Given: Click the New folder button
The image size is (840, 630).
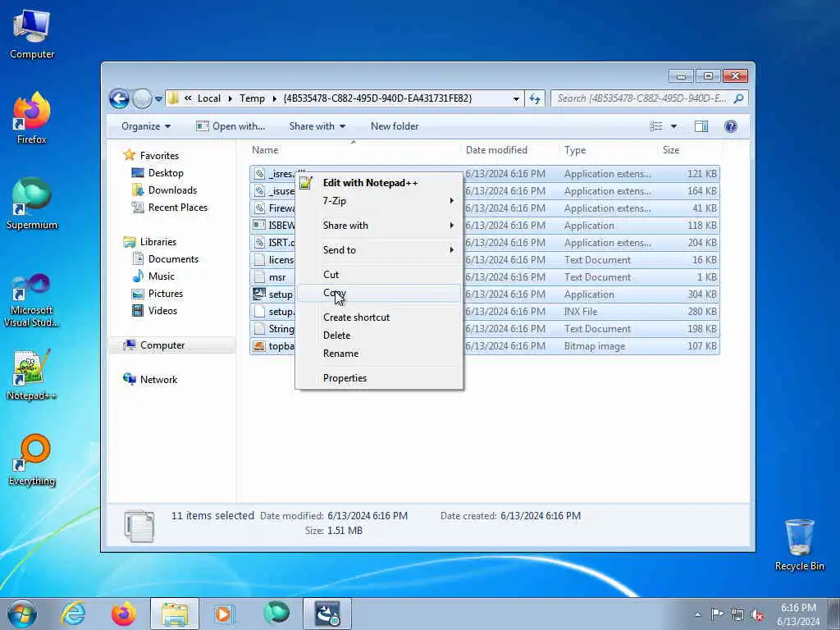Looking at the screenshot, I should pyautogui.click(x=395, y=126).
